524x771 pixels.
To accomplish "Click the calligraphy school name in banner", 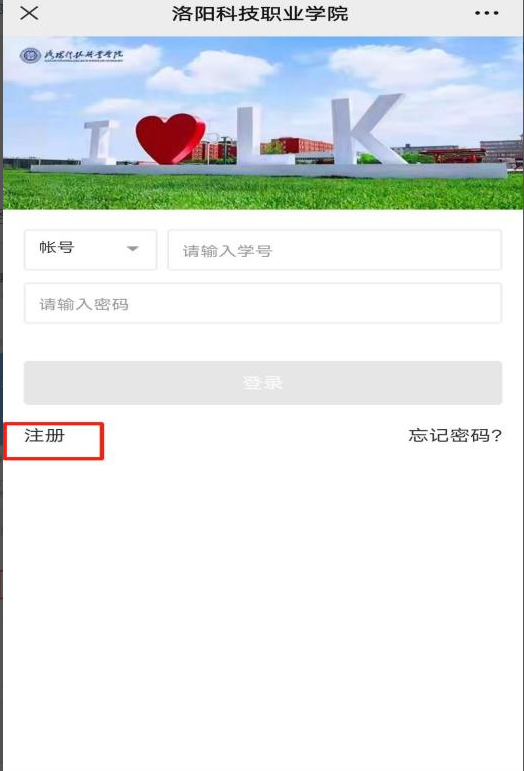I will tap(83, 55).
